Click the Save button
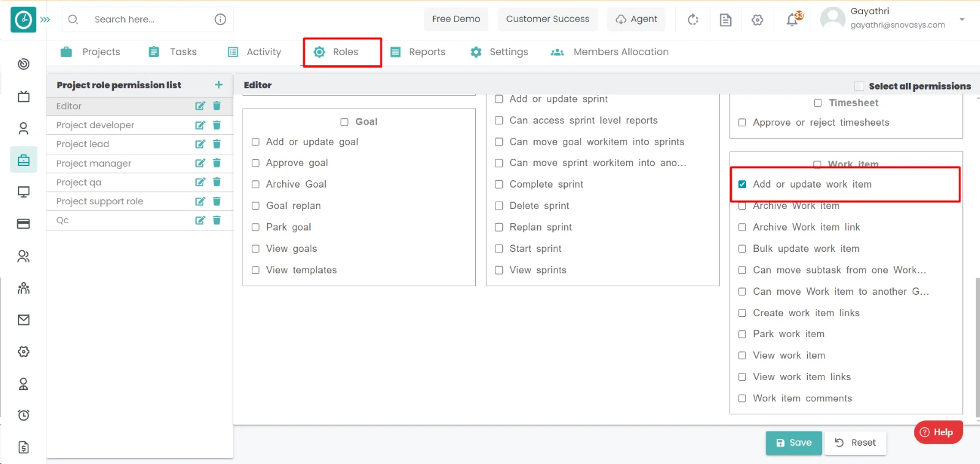 point(794,443)
